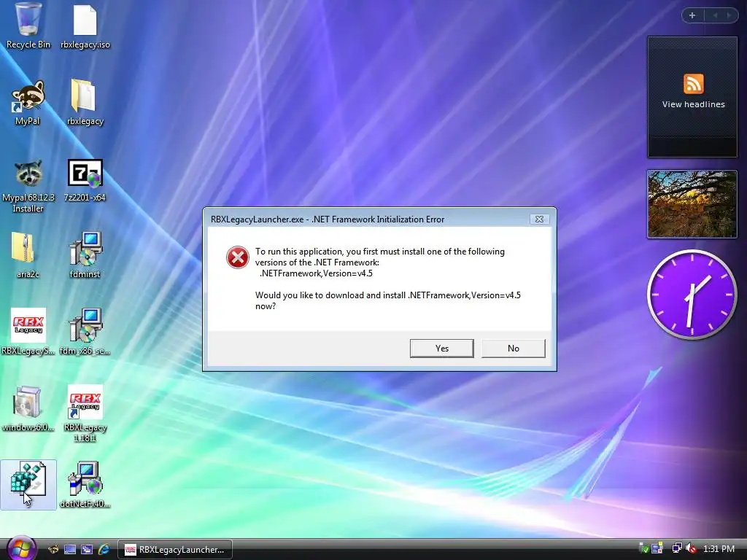This screenshot has height=560, width=747.
Task: Select the aria2c zip folder icon
Action: pos(28,254)
